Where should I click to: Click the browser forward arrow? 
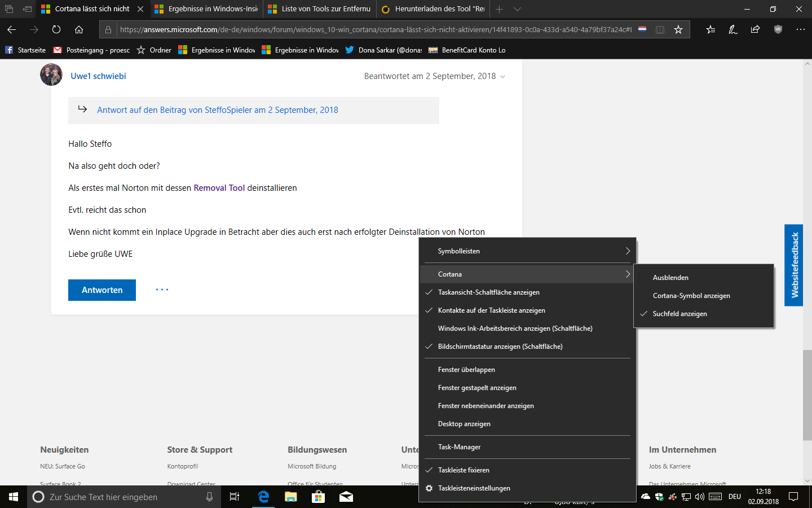coord(34,29)
